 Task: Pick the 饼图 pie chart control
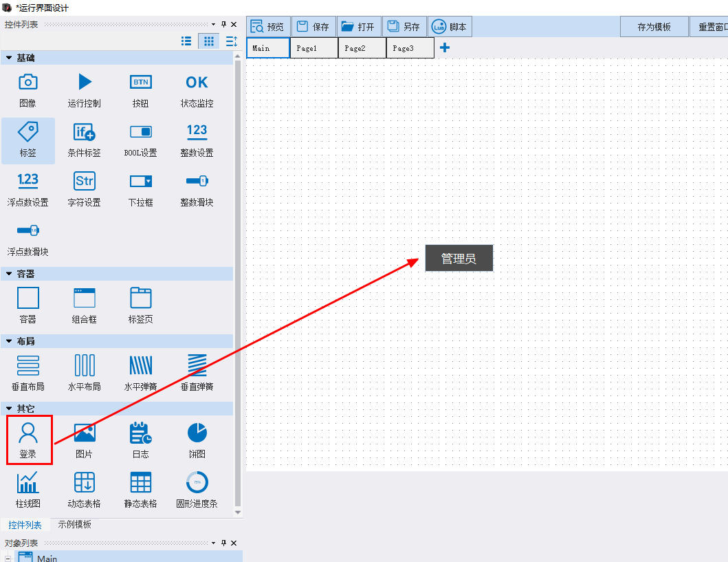[x=197, y=433]
